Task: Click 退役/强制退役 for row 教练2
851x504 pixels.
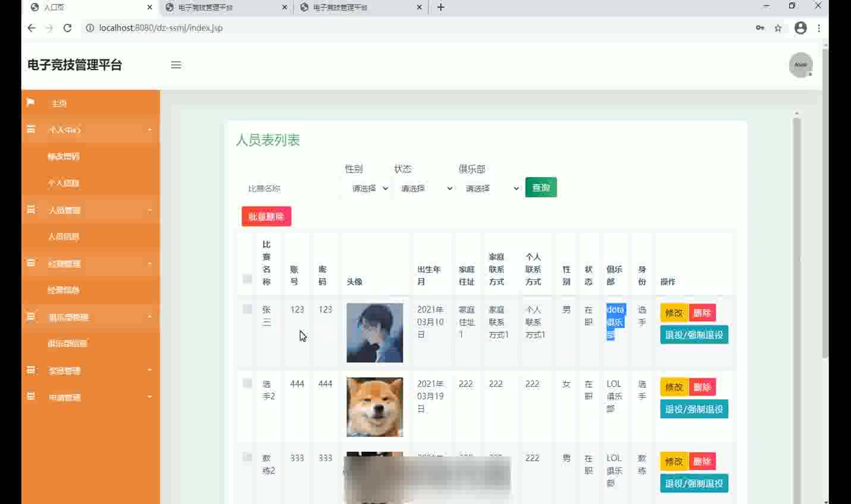Action: pos(694,483)
